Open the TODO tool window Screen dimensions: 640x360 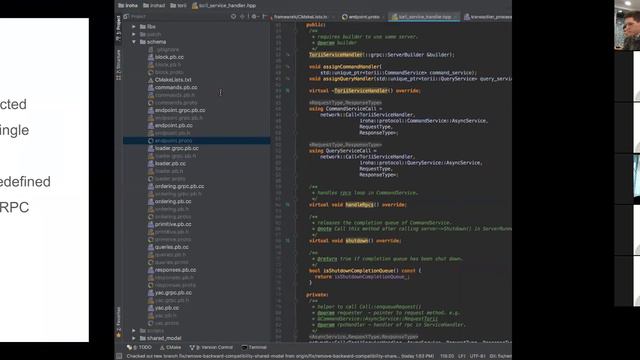click(x=139, y=347)
